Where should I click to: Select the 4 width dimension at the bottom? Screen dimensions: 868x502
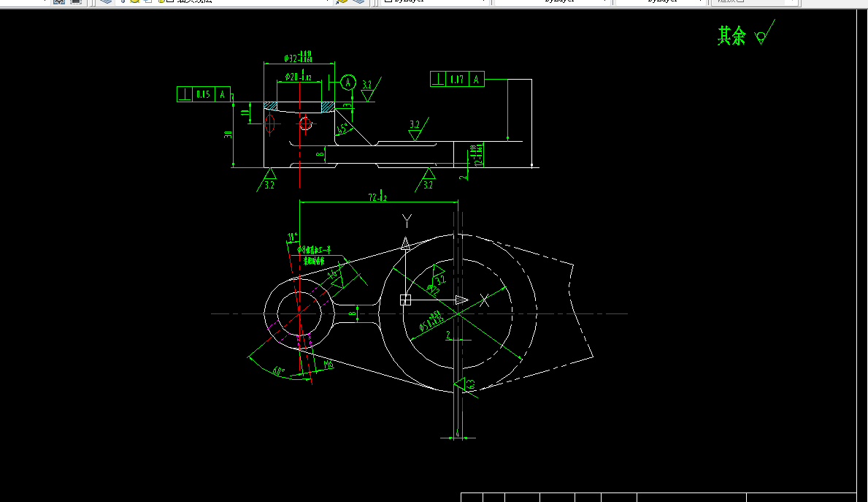coord(457,433)
